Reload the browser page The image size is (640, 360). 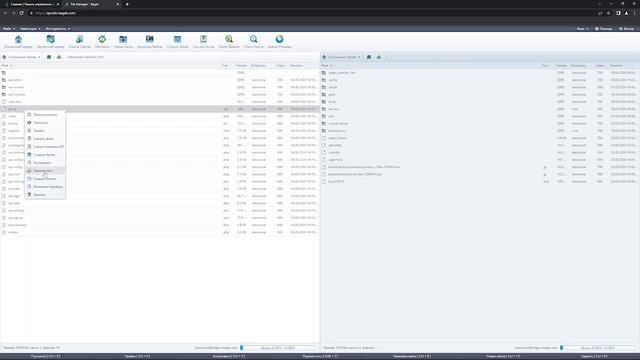pos(22,13)
